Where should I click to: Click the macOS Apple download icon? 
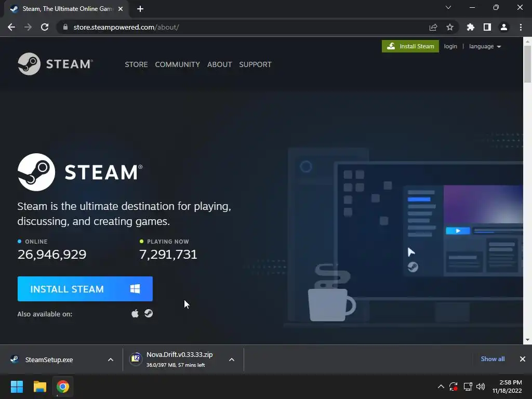135,313
